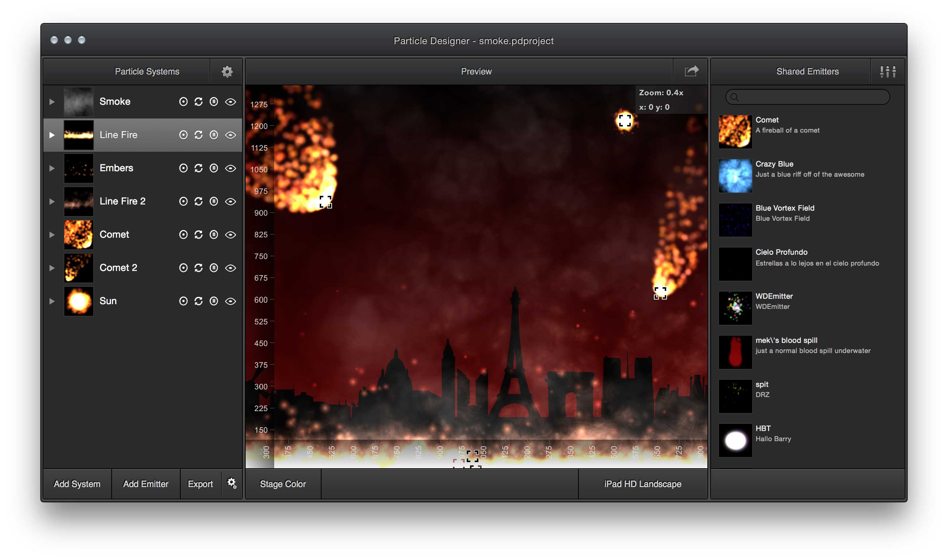948x560 pixels.
Task: Pause the Smoke particle system
Action: pyautogui.click(x=214, y=102)
